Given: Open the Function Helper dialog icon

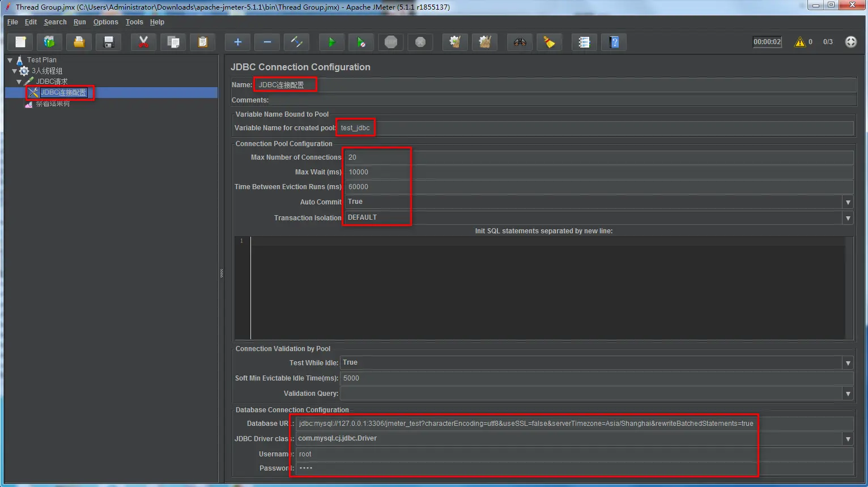Looking at the screenshot, I should click(585, 42).
